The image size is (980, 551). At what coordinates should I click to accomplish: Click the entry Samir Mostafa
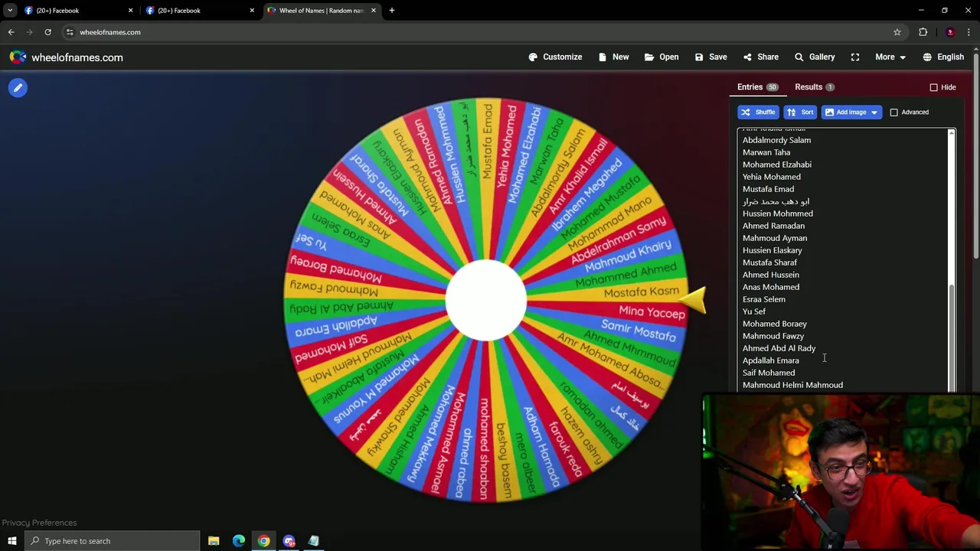638,331
